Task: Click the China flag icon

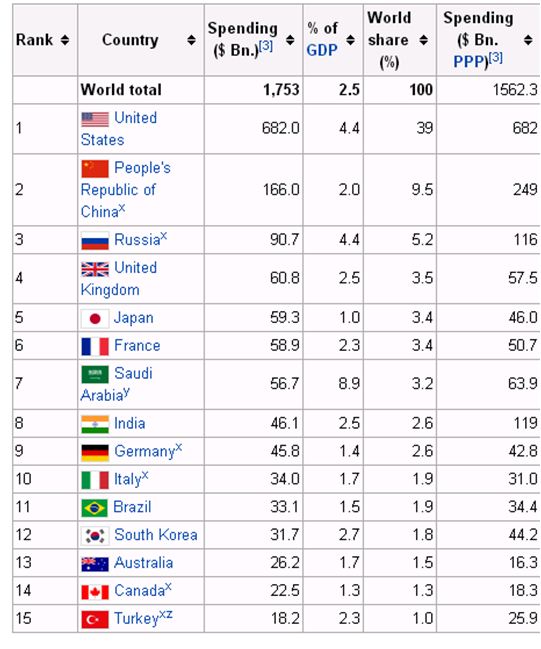Action: click(x=95, y=168)
